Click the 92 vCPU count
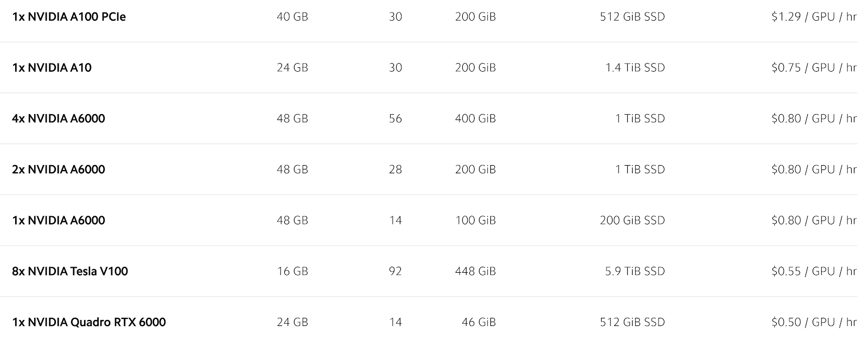The image size is (868, 339). (395, 271)
